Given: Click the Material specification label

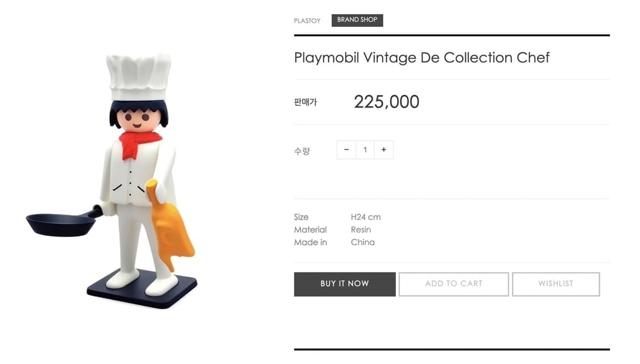Looking at the screenshot, I should [310, 230].
